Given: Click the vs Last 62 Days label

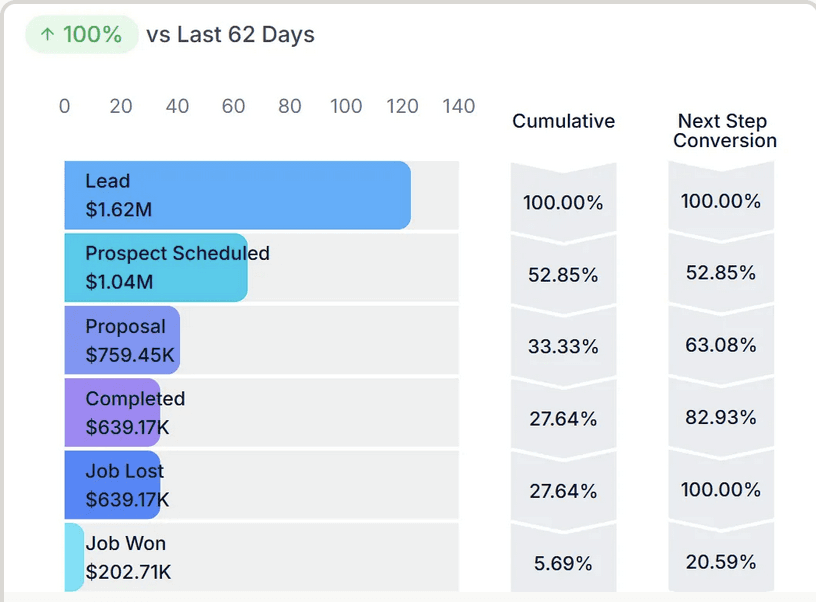Looking at the screenshot, I should tap(231, 34).
